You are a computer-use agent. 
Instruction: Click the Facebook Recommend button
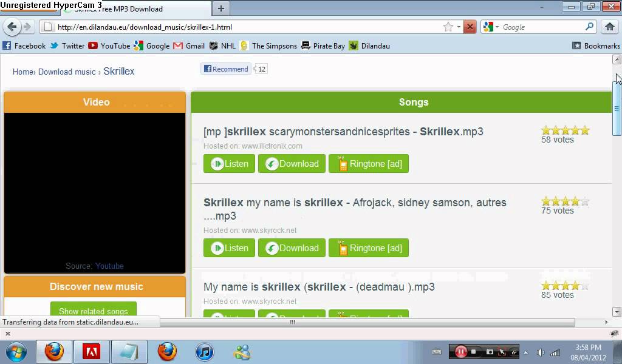(226, 69)
